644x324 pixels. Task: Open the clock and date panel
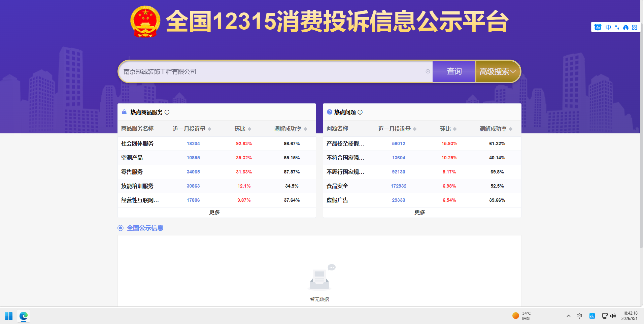pyautogui.click(x=630, y=316)
